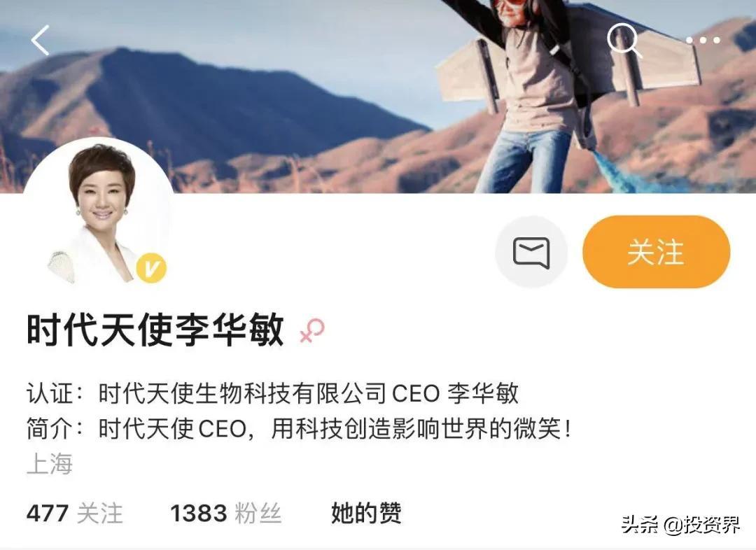The width and height of the screenshot is (756, 550).
Task: Tap the 认证 verification info line
Action: [x=272, y=393]
